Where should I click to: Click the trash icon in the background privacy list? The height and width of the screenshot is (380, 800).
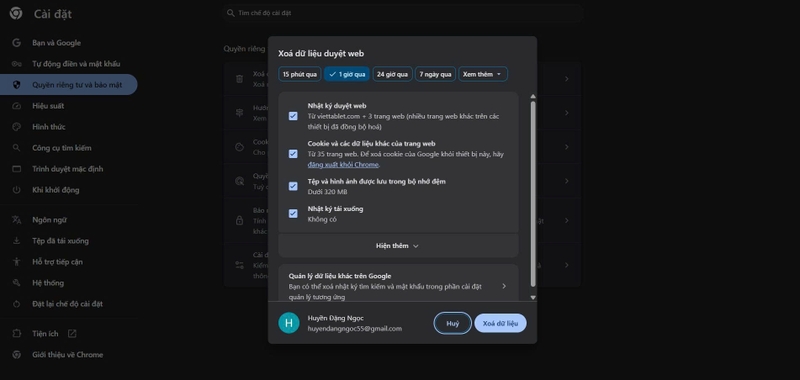click(x=239, y=79)
